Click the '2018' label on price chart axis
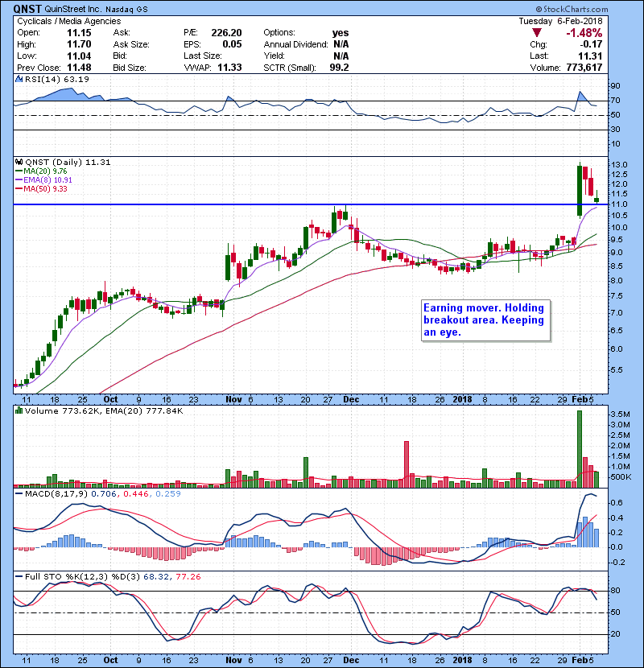 (462, 400)
